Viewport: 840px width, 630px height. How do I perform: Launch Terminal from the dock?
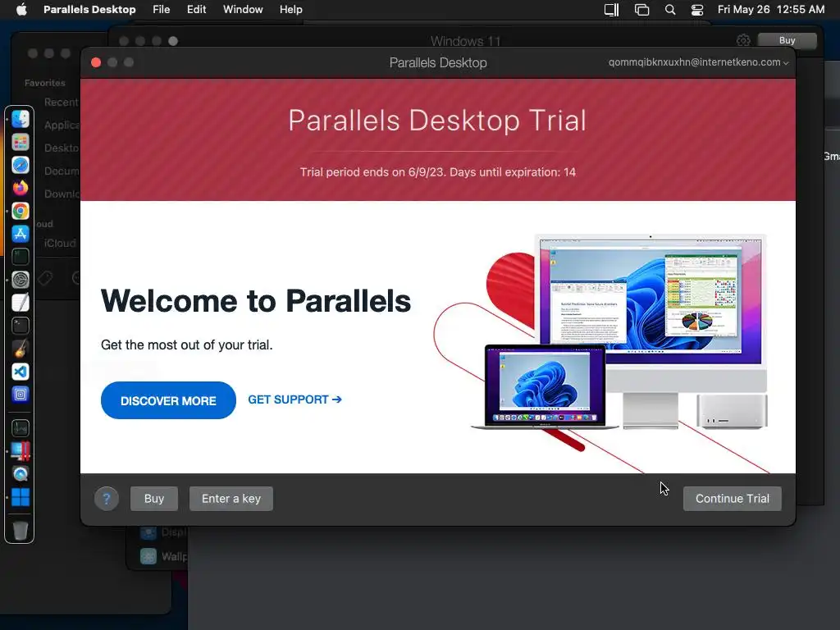(21, 325)
